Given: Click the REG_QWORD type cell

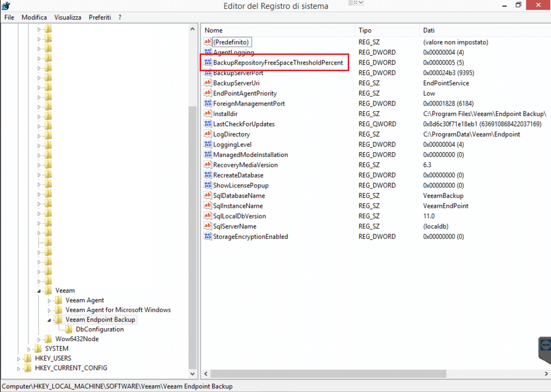Looking at the screenshot, I should [377, 124].
